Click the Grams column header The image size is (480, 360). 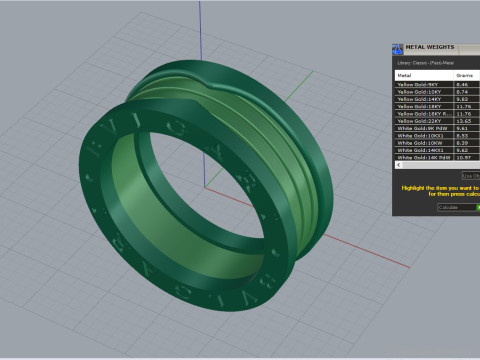click(x=467, y=75)
